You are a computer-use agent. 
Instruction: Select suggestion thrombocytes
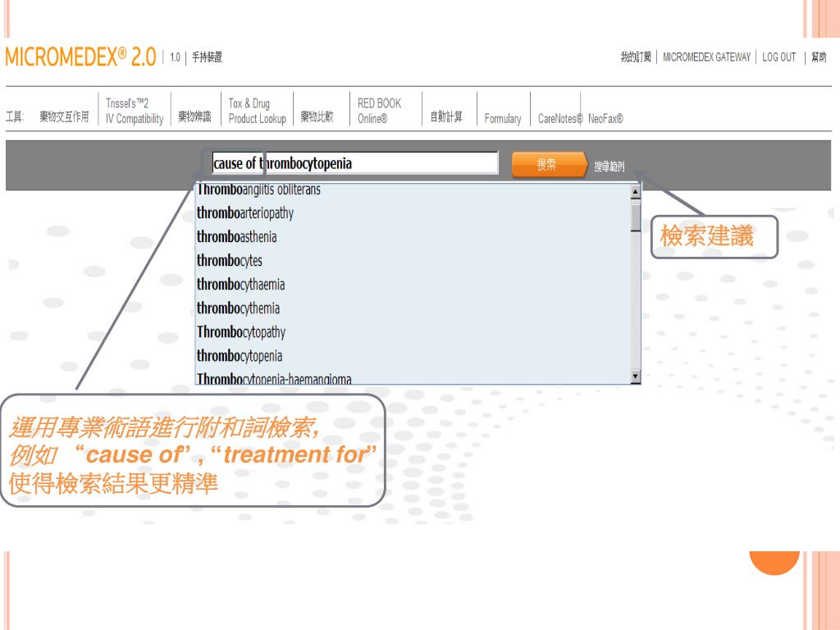(x=413, y=261)
